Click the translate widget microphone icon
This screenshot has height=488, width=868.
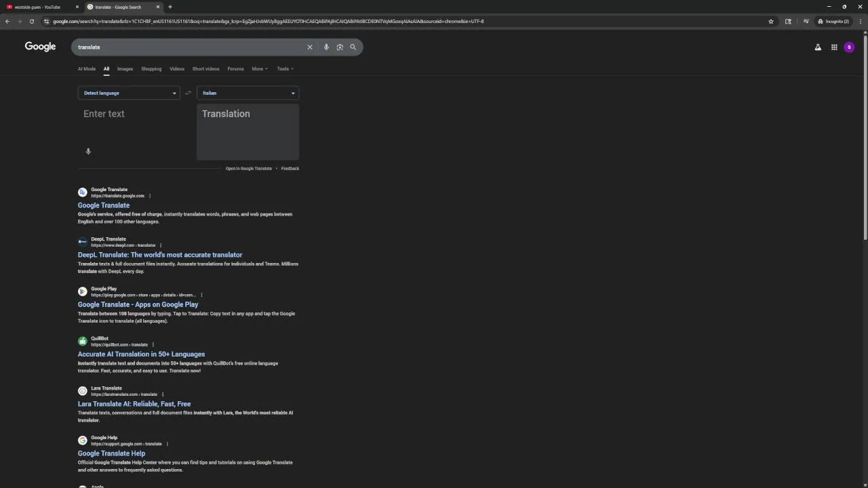(88, 151)
